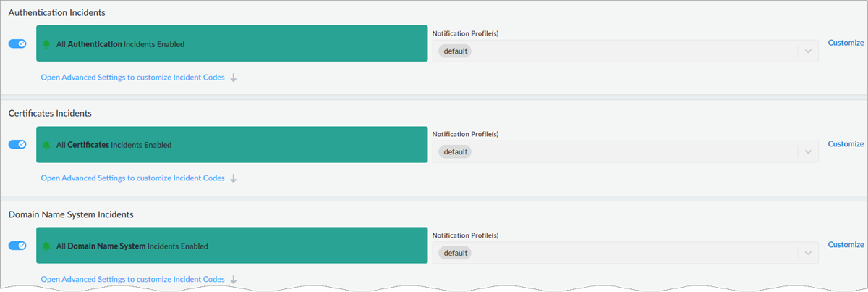
Task: Open Advanced Settings link under Domain Name System
Action: [132, 279]
